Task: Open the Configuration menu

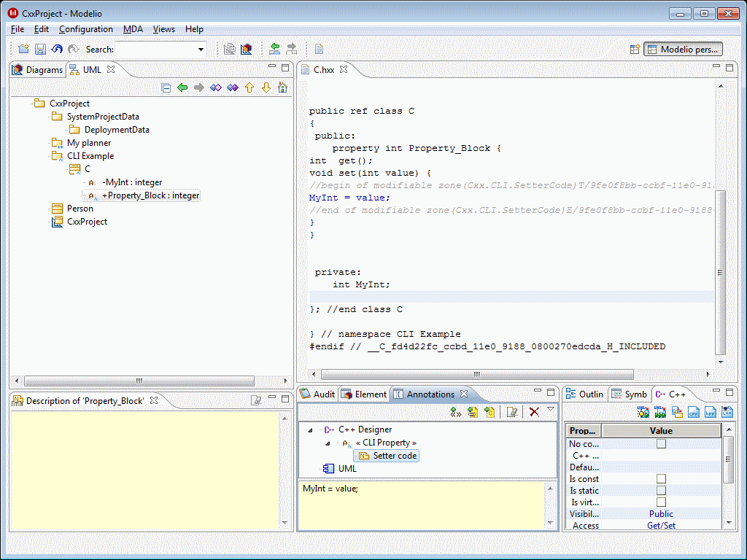Action: point(86,29)
